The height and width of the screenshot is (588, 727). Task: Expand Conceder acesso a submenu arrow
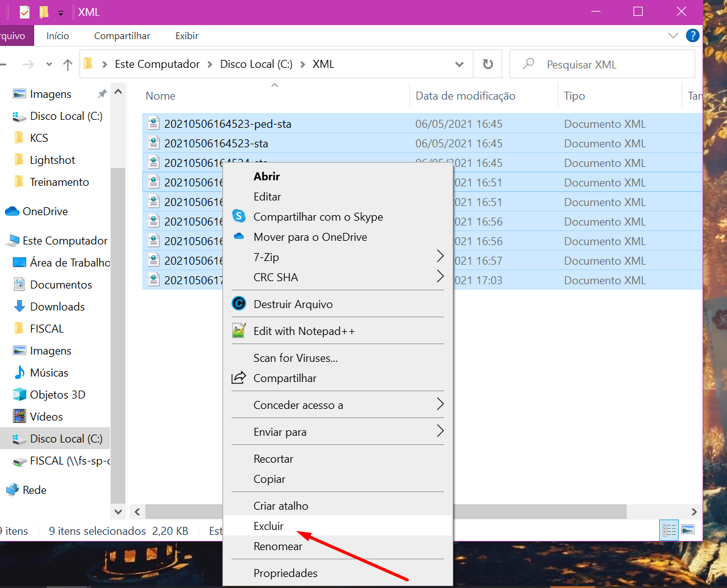coord(440,405)
